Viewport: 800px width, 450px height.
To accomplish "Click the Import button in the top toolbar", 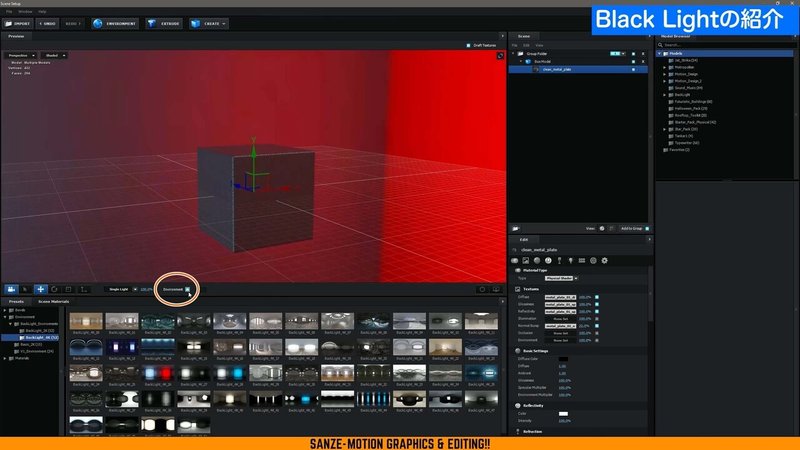I will (17, 23).
